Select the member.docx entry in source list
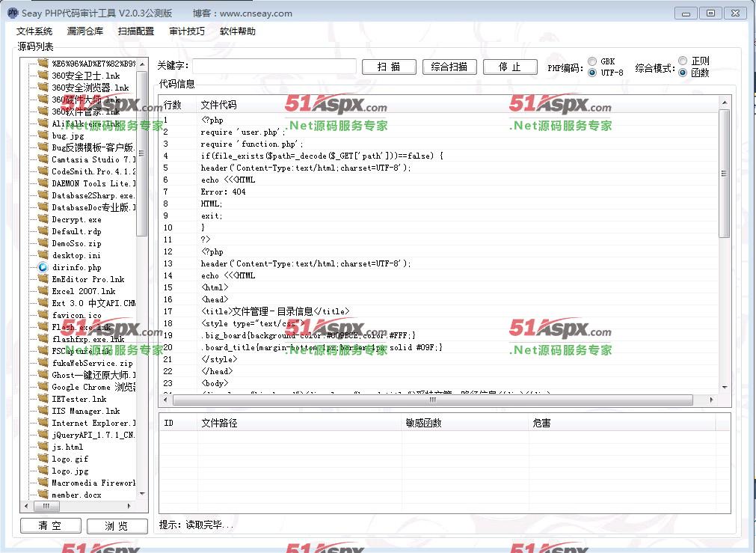This screenshot has height=553, width=756. 77,495
